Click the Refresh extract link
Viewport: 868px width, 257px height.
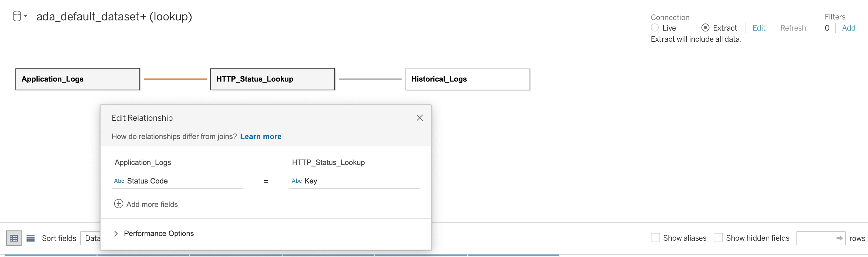coord(793,28)
